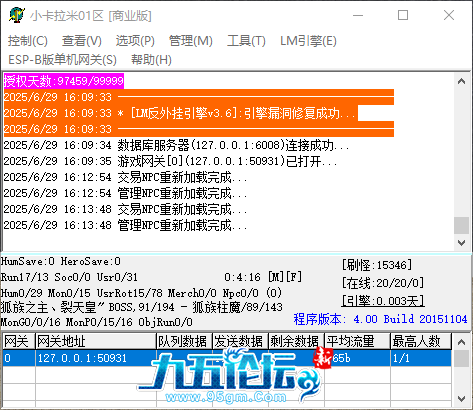Click the log panel scrollbar thumb
Screen dimensions: 473x410
pyautogui.click(x=461, y=225)
